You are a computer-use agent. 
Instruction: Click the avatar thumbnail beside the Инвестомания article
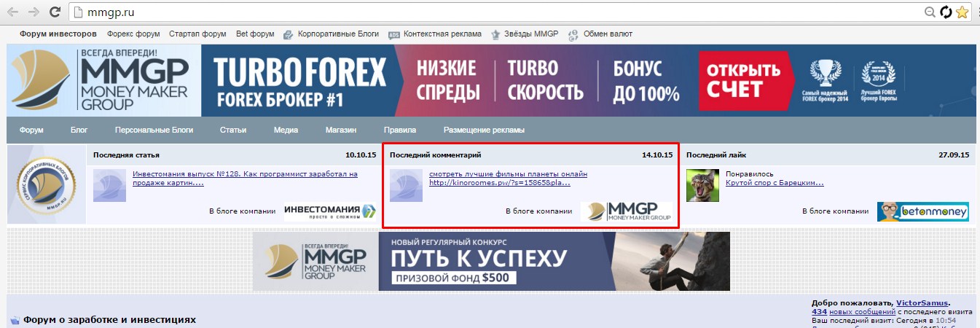coord(110,185)
